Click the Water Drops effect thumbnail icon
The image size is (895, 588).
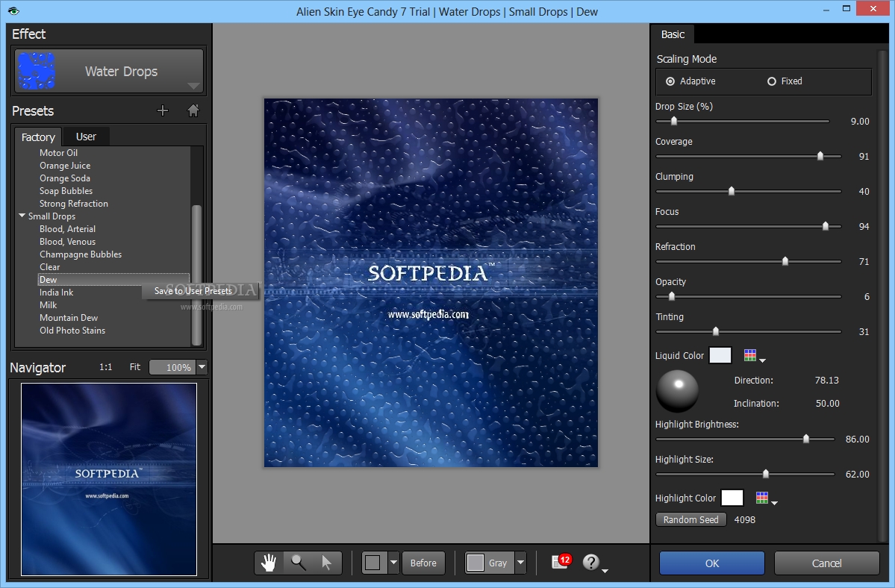pyautogui.click(x=37, y=71)
